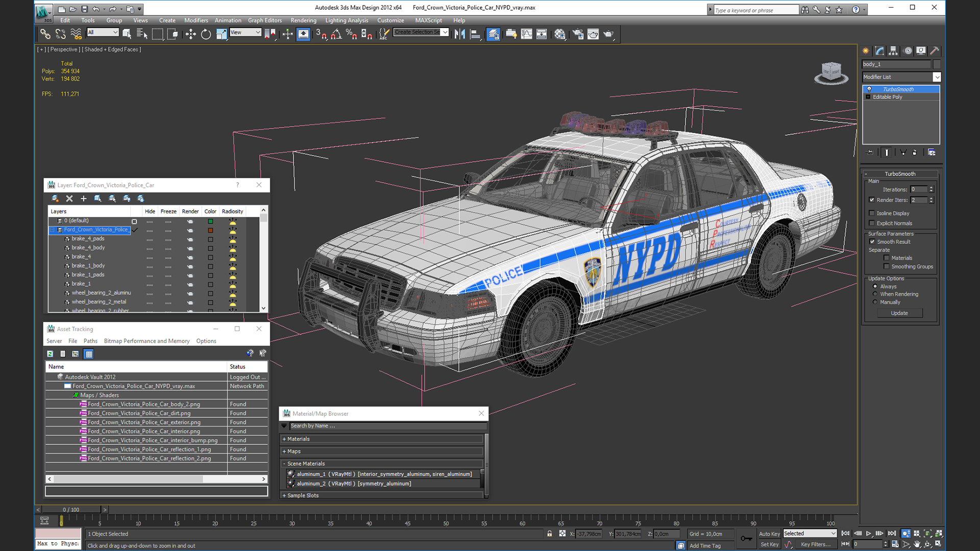Click the Align tool icon
The image size is (980, 551).
pos(475,34)
